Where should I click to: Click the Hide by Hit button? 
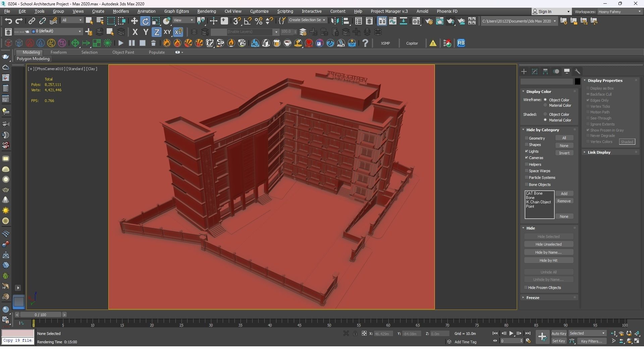[x=548, y=260]
